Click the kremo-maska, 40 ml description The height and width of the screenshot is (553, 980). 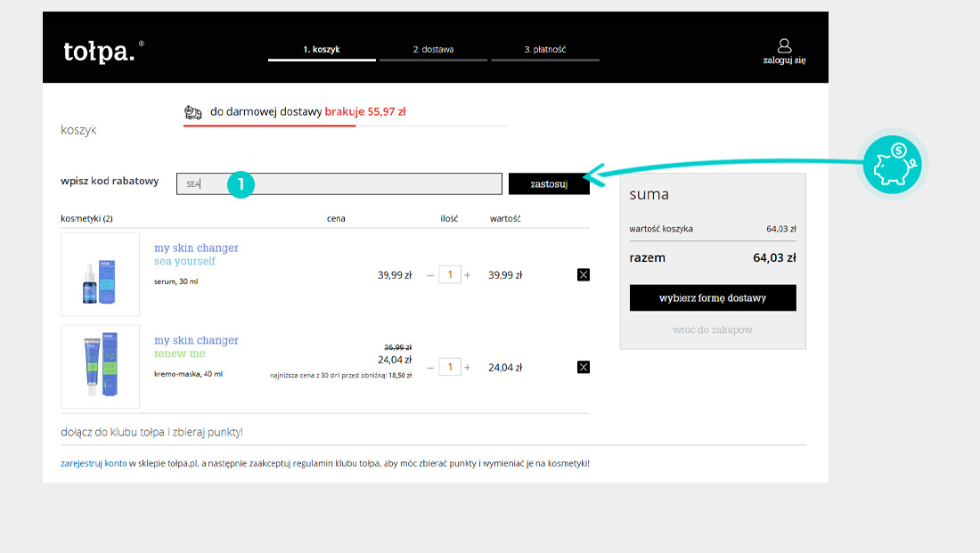(x=188, y=374)
